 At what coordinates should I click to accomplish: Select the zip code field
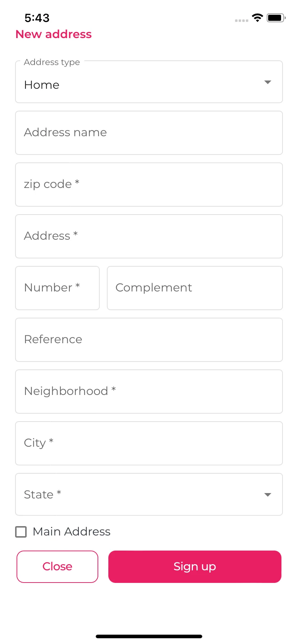pos(149,185)
